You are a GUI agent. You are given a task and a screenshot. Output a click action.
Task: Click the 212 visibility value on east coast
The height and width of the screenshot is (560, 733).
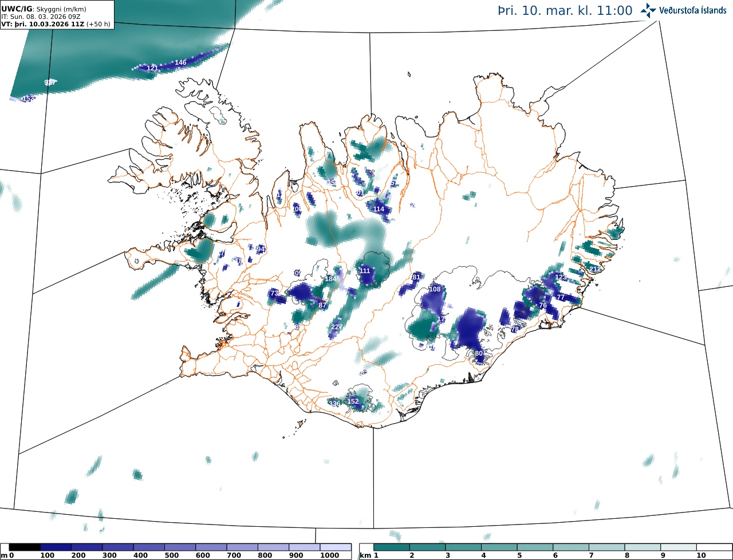pyautogui.click(x=595, y=269)
